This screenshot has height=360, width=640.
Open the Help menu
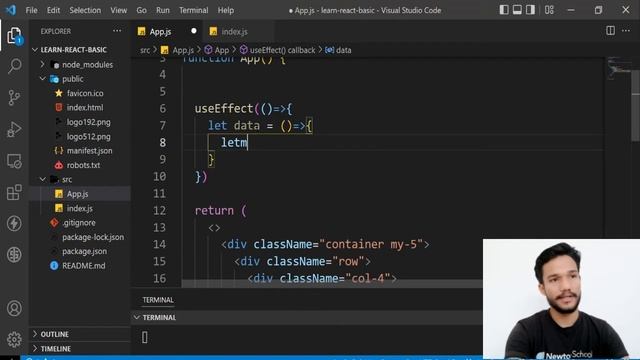225,10
